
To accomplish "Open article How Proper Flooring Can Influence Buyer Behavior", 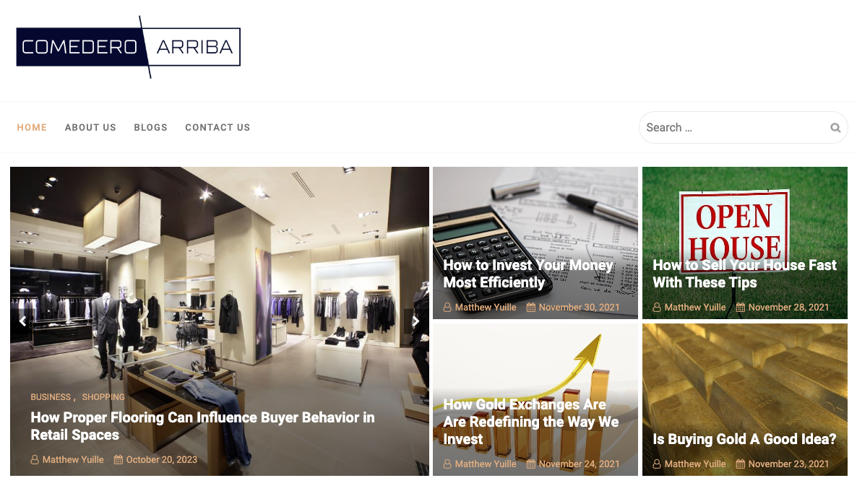I will (x=202, y=426).
